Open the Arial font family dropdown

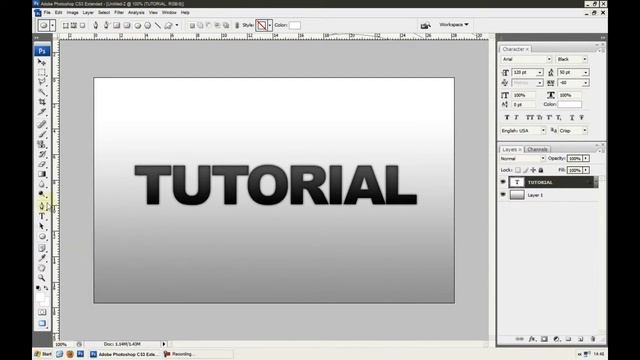[549, 59]
